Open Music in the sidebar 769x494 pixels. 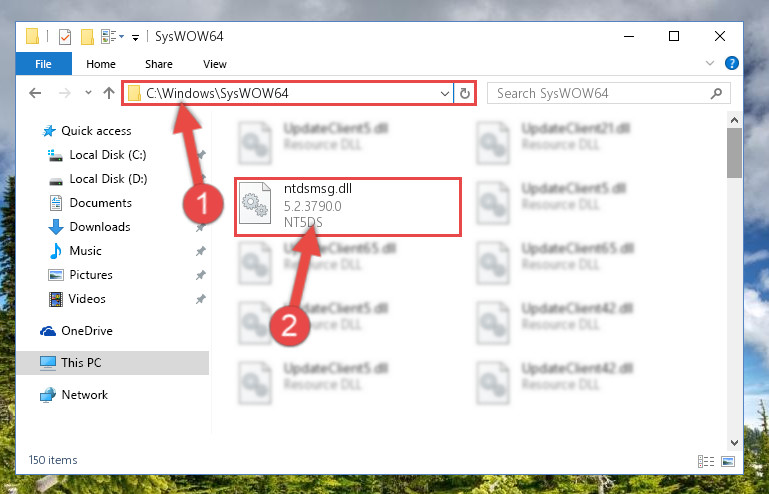(x=85, y=251)
